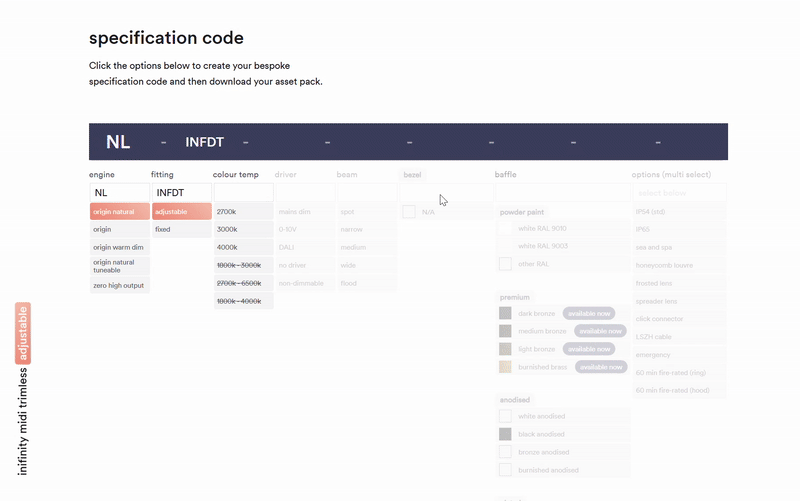800x501 pixels.
Task: Pick the medium beam option
Action: pos(367,247)
